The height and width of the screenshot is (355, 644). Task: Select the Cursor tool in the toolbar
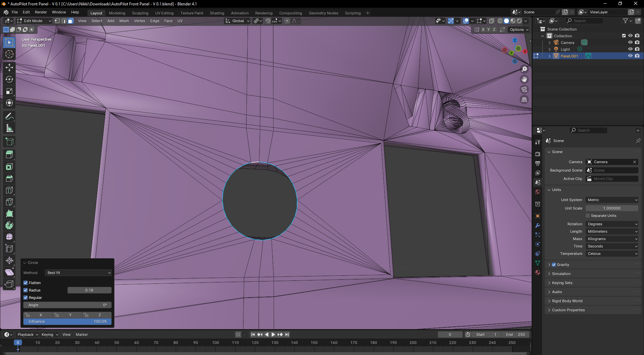(x=9, y=54)
